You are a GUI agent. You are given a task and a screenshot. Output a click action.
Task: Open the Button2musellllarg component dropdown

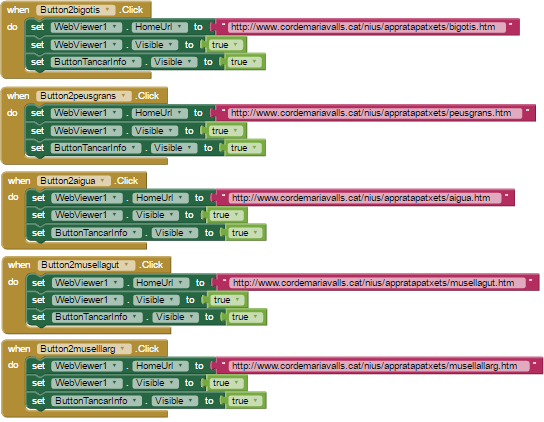[84, 349]
